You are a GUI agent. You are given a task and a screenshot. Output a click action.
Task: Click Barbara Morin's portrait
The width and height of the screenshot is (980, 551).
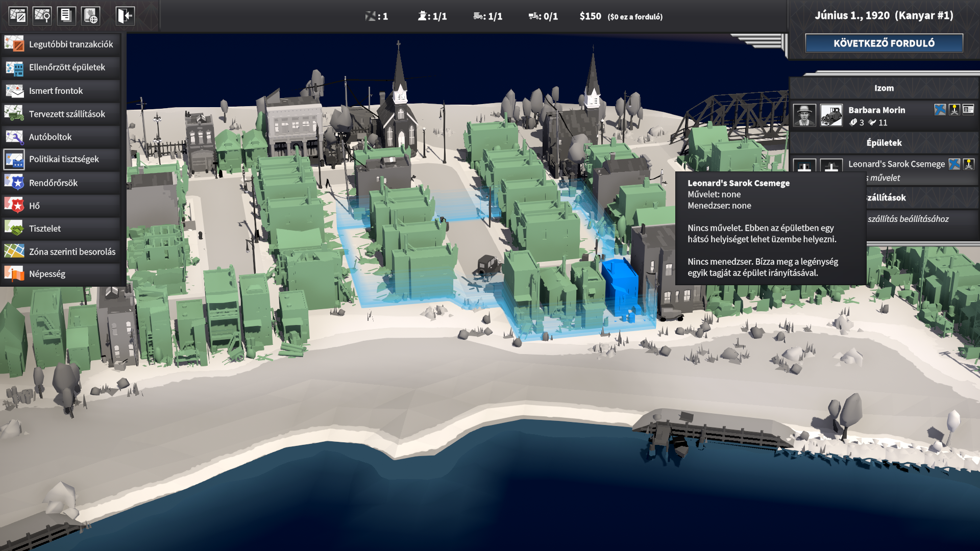[x=804, y=115]
